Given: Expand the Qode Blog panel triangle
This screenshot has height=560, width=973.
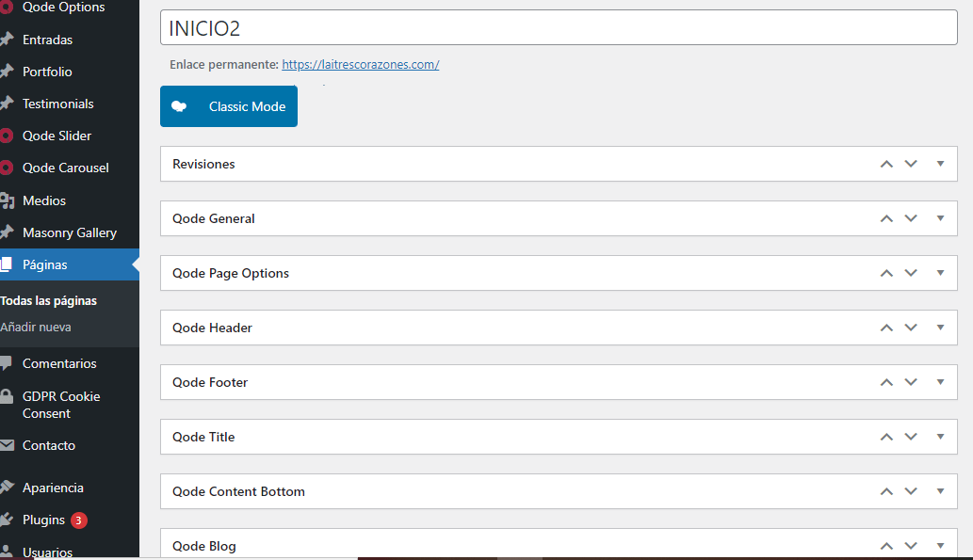Looking at the screenshot, I should [941, 546].
